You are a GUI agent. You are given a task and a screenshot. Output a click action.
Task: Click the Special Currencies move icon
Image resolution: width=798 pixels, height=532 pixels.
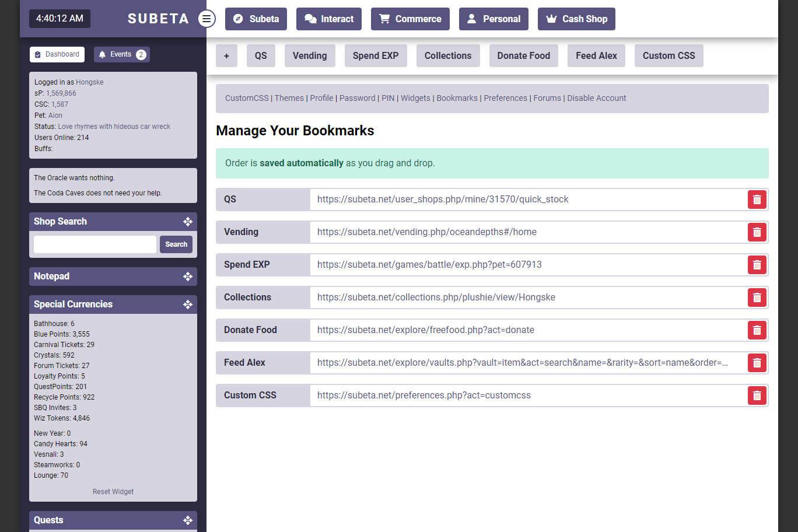tap(188, 304)
